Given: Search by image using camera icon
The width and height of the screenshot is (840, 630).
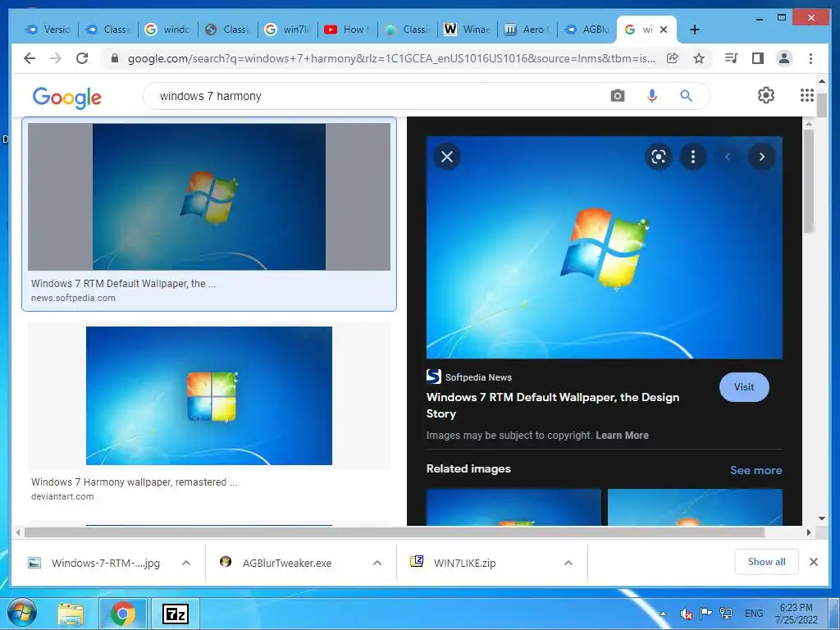Looking at the screenshot, I should pyautogui.click(x=617, y=96).
